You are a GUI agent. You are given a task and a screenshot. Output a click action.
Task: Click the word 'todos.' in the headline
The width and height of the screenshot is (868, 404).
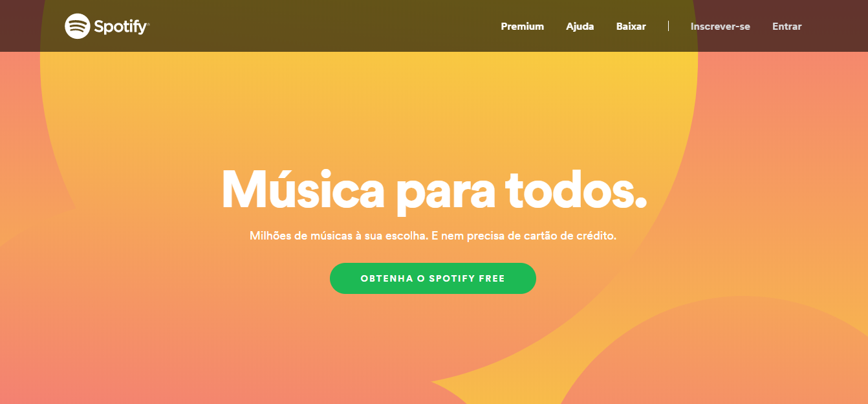coord(576,189)
